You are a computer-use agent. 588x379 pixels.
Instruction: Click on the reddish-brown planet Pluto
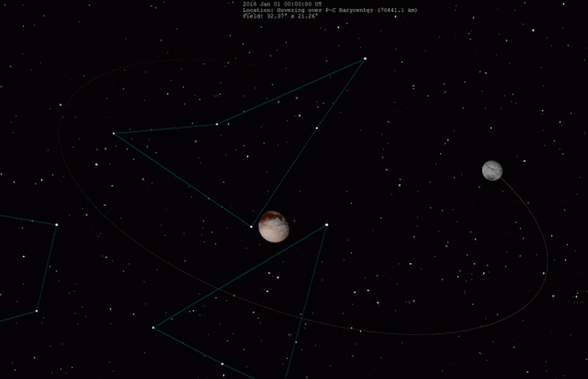pos(273,227)
